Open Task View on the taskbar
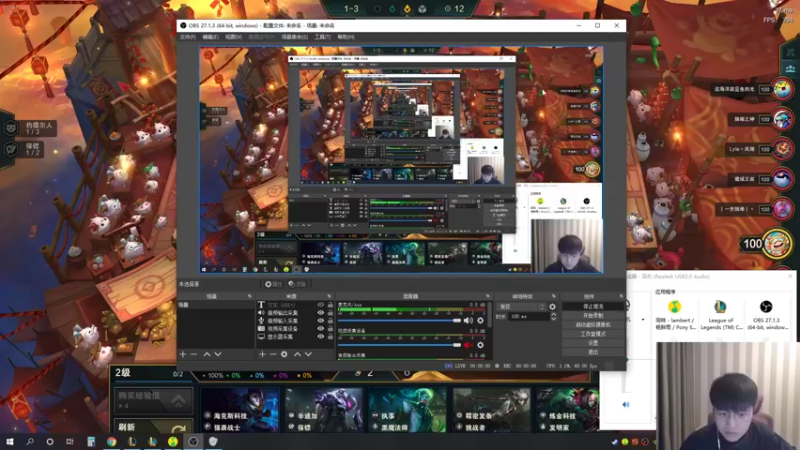Screen dimensions: 800x450 point(70,441)
